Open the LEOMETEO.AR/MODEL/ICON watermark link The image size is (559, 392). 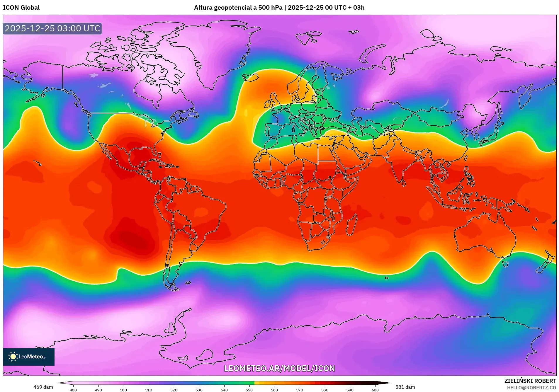point(279,368)
